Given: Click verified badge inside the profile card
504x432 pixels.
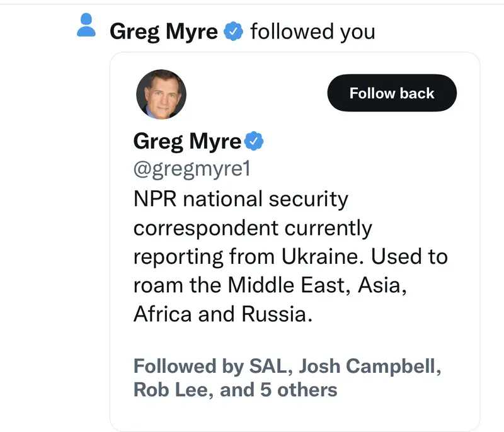Looking at the screenshot, I should point(253,142).
